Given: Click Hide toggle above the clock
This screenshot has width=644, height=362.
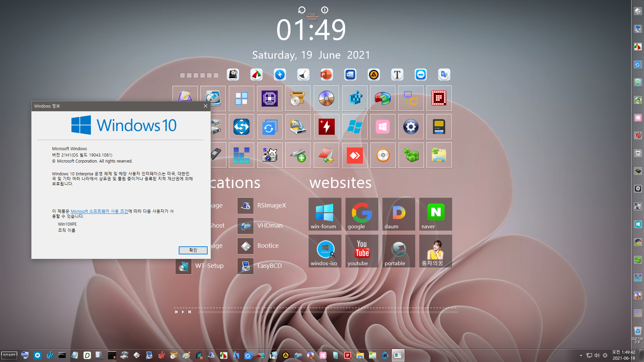Looking at the screenshot, I should [x=312, y=14].
